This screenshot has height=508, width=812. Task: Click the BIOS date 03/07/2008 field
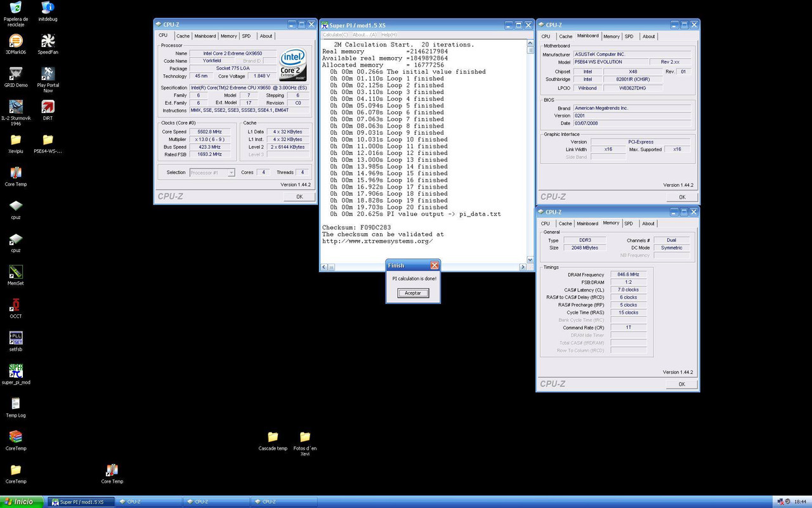pos(632,123)
